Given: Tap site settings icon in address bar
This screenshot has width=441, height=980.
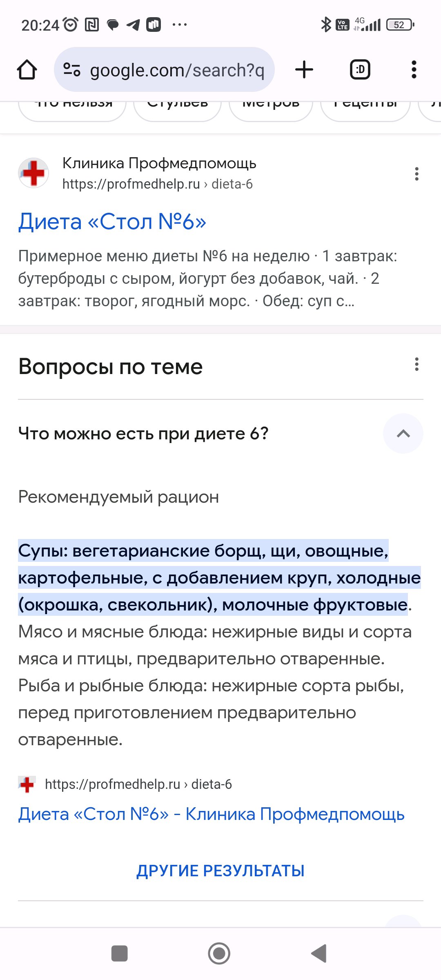Looking at the screenshot, I should 72,69.
